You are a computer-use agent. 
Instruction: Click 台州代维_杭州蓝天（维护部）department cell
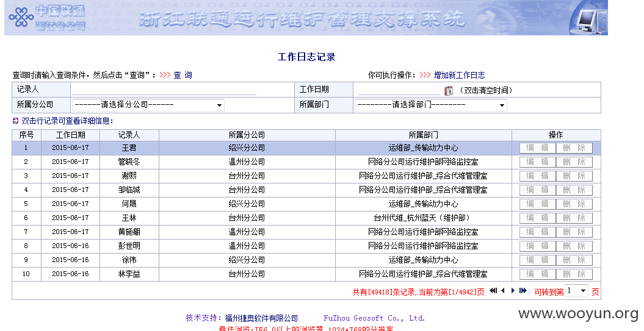pyautogui.click(x=423, y=218)
